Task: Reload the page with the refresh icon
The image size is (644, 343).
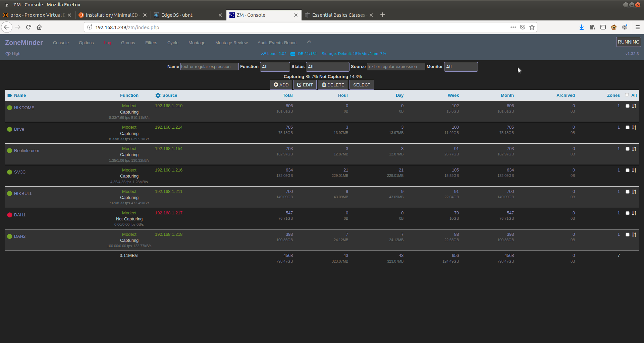Action: tap(29, 27)
